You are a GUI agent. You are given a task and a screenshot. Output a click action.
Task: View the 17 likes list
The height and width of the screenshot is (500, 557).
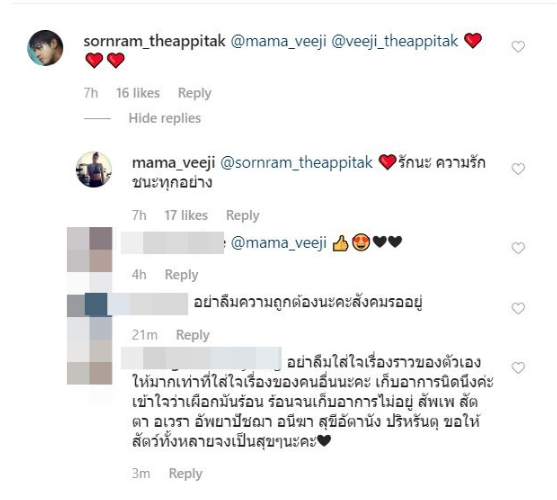click(x=186, y=216)
